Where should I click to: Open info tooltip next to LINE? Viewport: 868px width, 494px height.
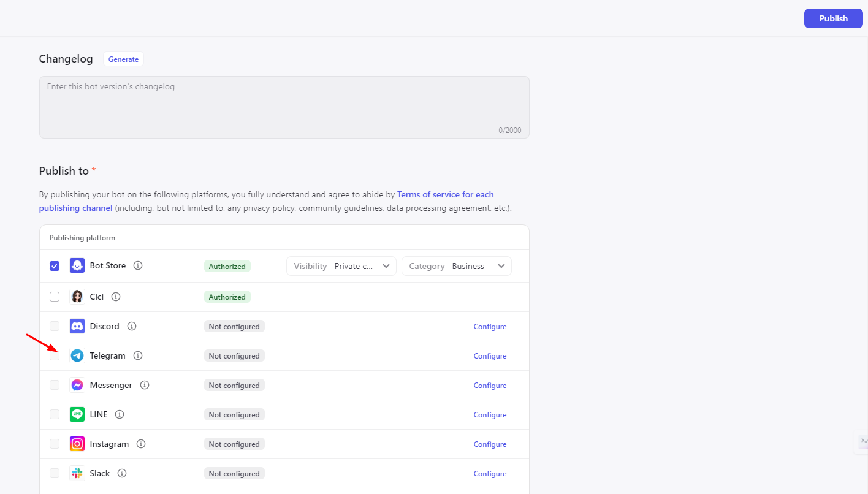pos(120,414)
